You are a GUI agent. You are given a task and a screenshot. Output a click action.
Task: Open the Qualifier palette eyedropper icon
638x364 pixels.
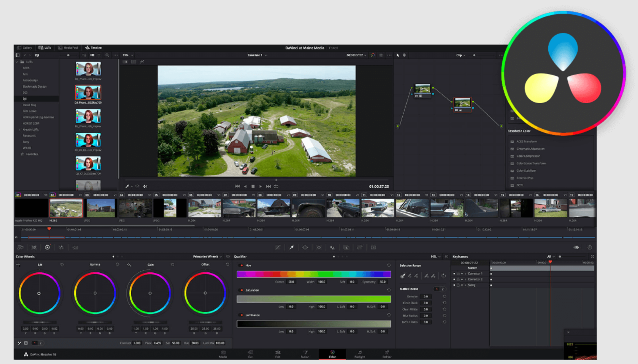[291, 247]
